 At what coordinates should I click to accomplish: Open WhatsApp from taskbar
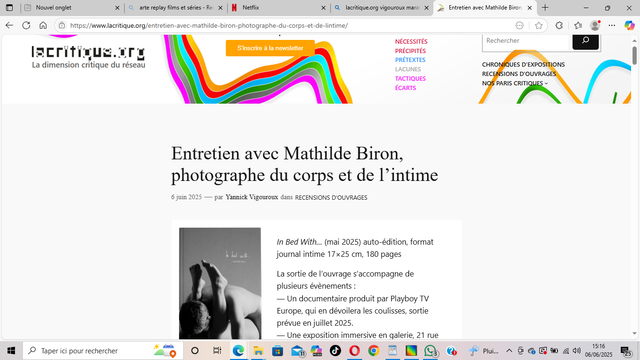(x=430, y=351)
